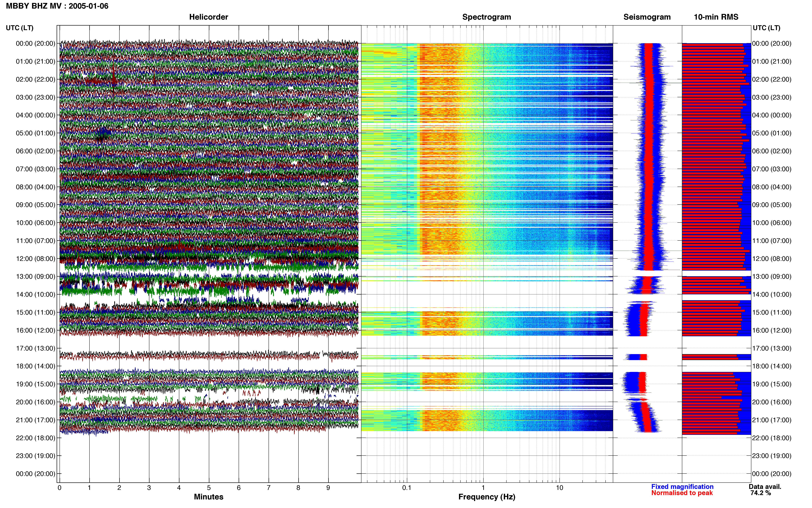Click the '10-min RMS' panel heading
Image resolution: width=812 pixels, height=508 pixels.
(x=716, y=17)
